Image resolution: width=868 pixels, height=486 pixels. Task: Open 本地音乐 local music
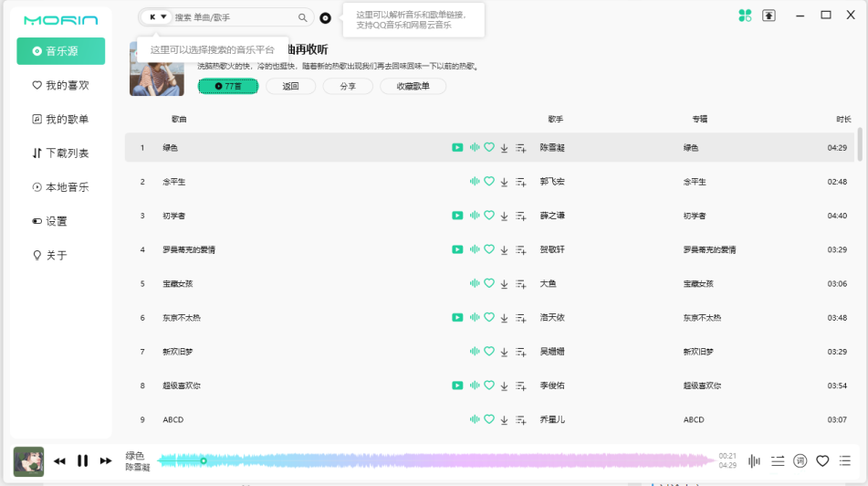tap(61, 187)
